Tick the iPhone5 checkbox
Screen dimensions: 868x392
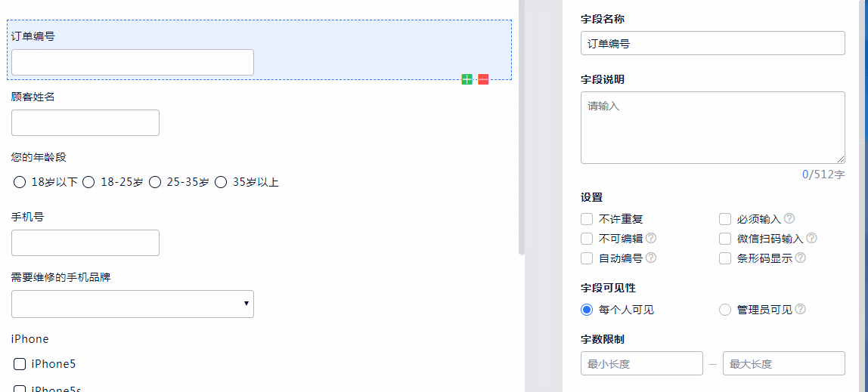(x=20, y=364)
